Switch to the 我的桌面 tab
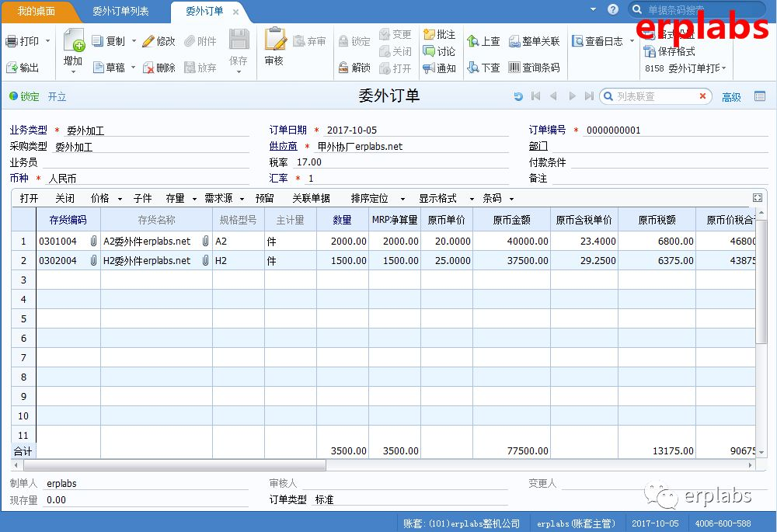The image size is (777, 532). click(x=37, y=12)
